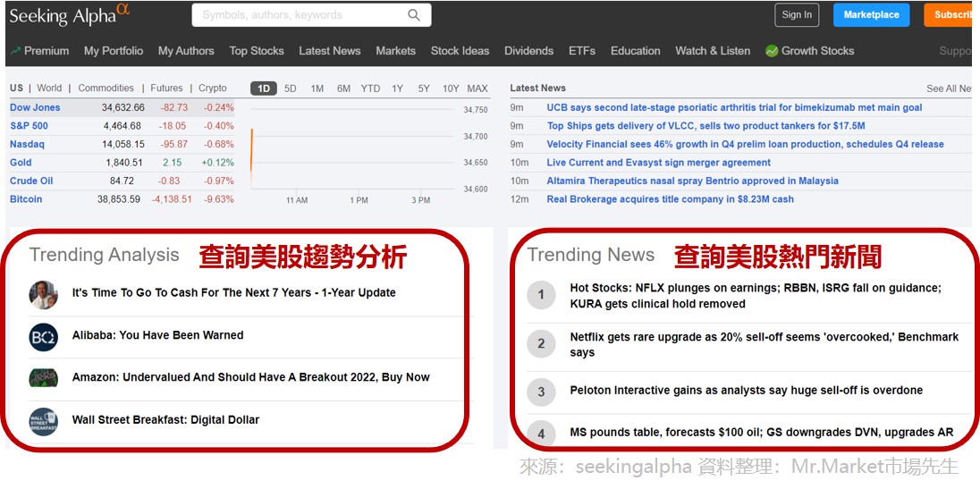Viewport: 980px width, 489px height.
Task: Select the MAX chart range
Action: click(477, 89)
